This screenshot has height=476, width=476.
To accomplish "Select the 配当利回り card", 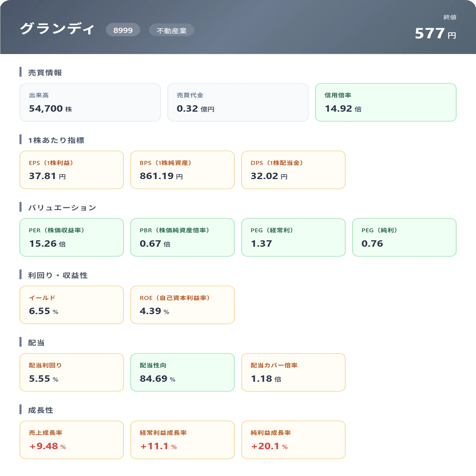I will pyautogui.click(x=72, y=372).
